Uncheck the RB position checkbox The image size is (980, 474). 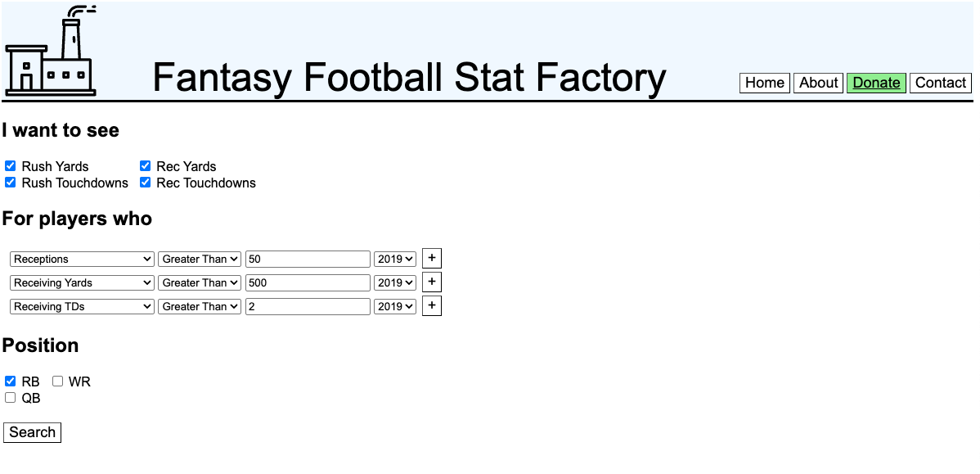[x=11, y=381]
